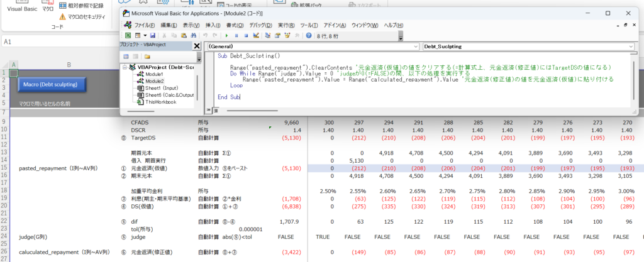Click マクロのセキュリティ in Excel ribbon
This screenshot has width=644, height=262.
82,17
